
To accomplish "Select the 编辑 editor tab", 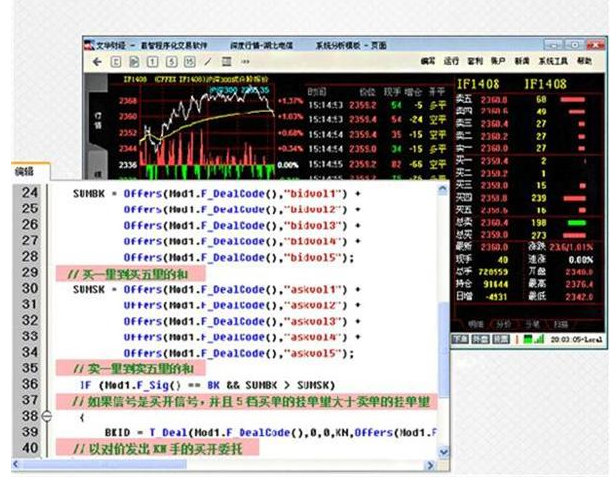I will tap(24, 172).
